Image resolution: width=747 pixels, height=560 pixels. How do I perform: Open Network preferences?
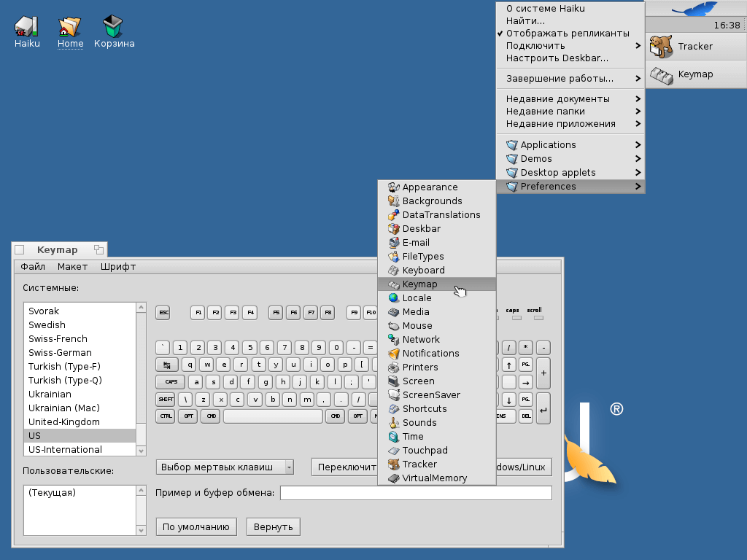point(437,339)
